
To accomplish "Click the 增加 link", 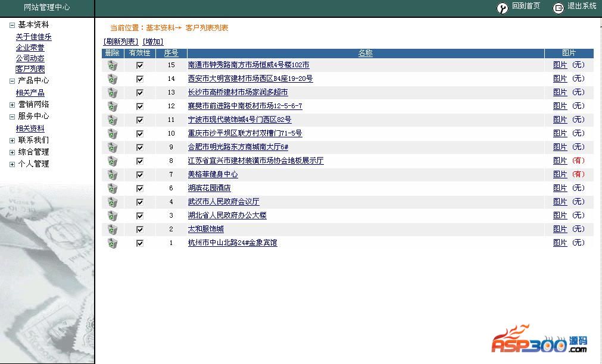I will (x=153, y=42).
